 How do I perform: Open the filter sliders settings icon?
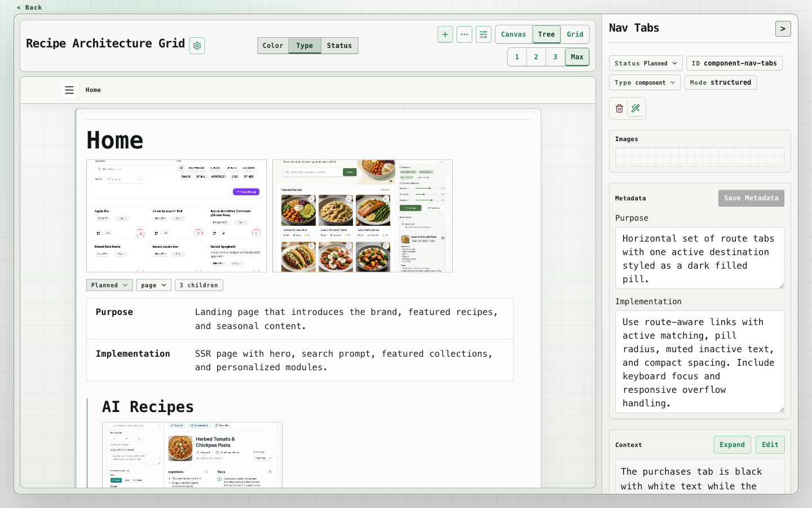[483, 34]
